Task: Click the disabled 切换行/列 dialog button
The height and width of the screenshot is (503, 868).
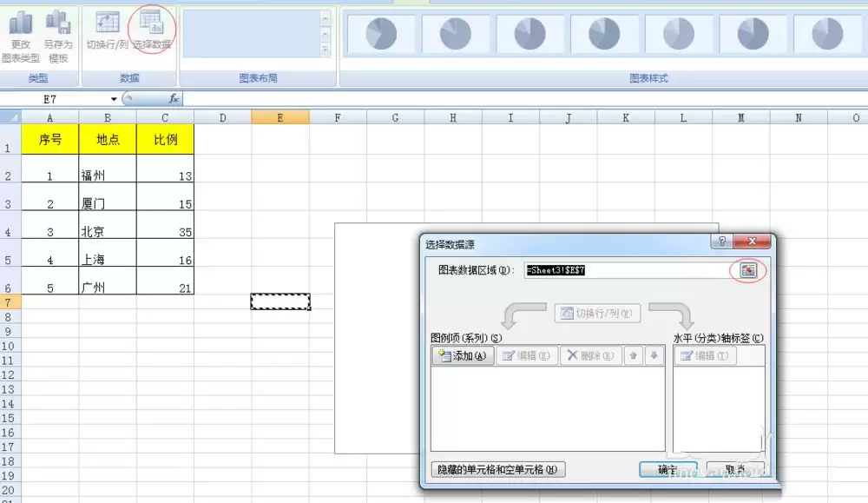Action: [x=596, y=314]
